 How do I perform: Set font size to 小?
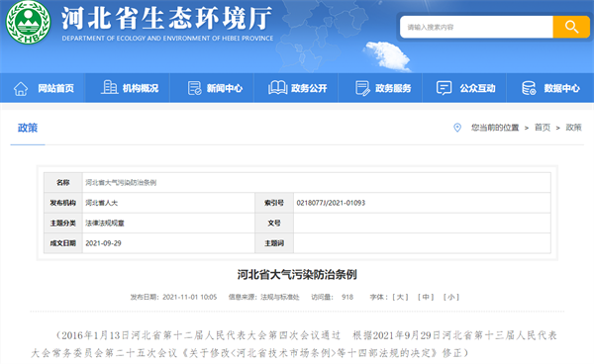[x=450, y=297]
